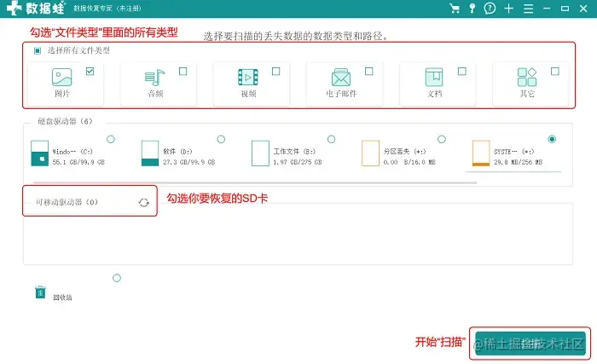
Task: Click the horizontal scrollbar under hard drives
Action: coord(255,182)
